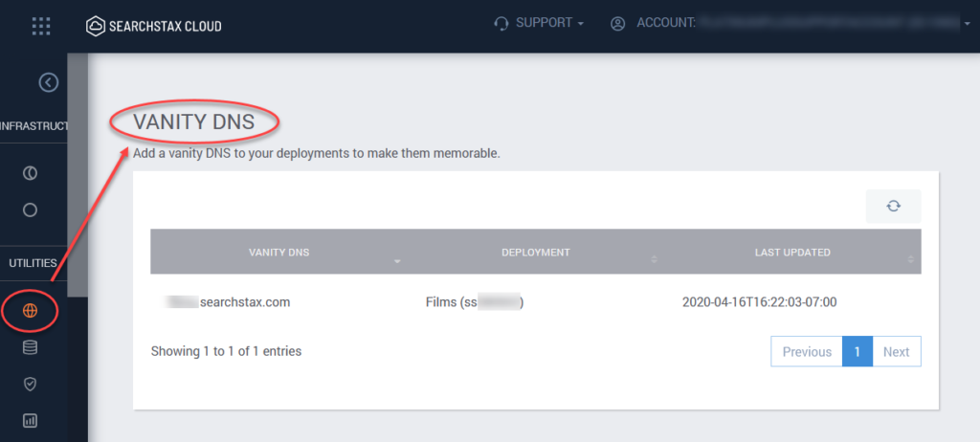Select page 1 in pagination

click(857, 351)
